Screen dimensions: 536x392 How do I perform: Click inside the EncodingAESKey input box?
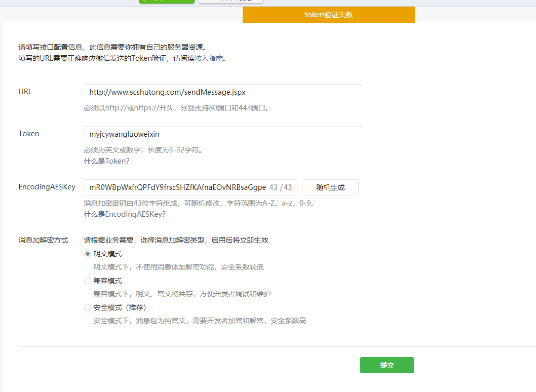tap(177, 187)
